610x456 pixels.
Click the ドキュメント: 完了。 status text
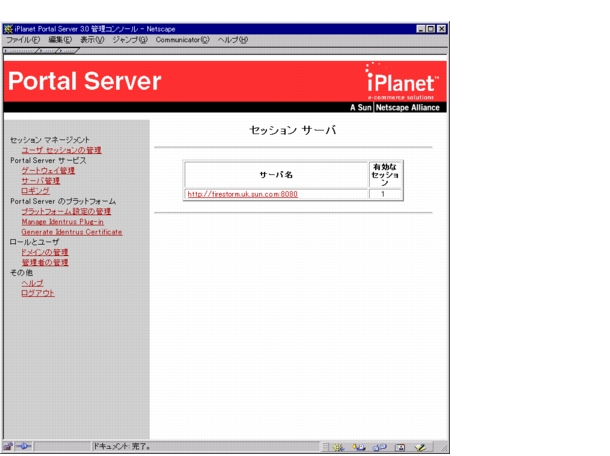pyautogui.click(x=122, y=446)
